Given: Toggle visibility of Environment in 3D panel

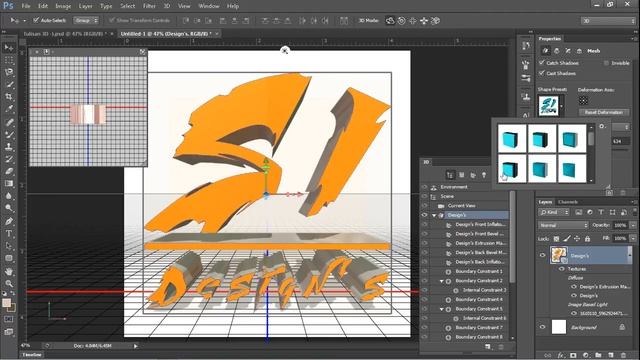Looking at the screenshot, I should (424, 187).
